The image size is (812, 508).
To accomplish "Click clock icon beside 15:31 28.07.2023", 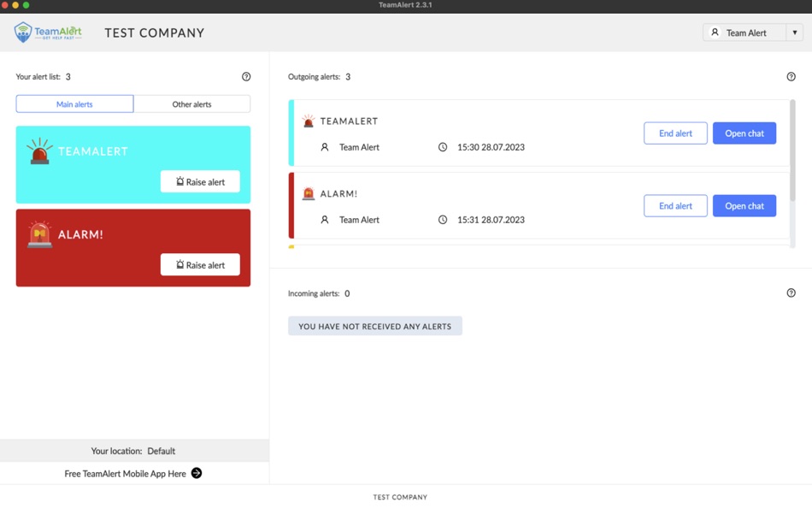I will [443, 220].
